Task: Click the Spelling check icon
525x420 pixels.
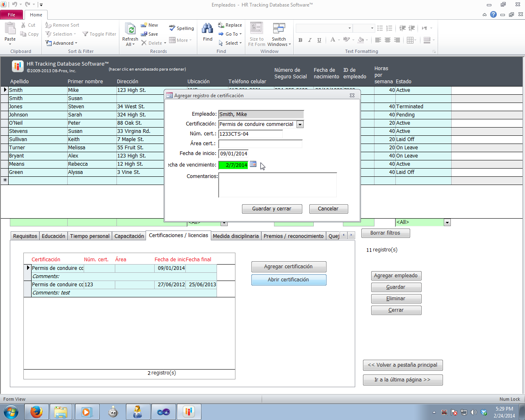Action: (172, 28)
